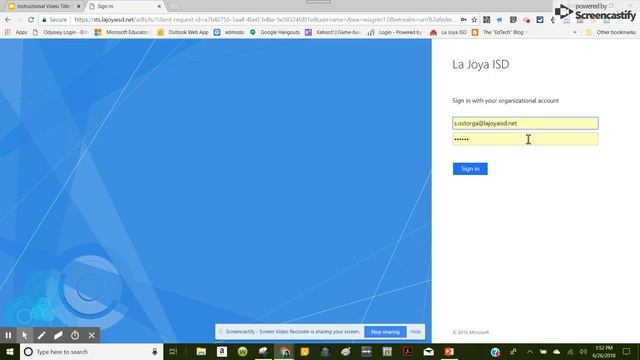Viewport: 640px width, 360px height.
Task: Open the taskbar clock and date
Action: [604, 351]
